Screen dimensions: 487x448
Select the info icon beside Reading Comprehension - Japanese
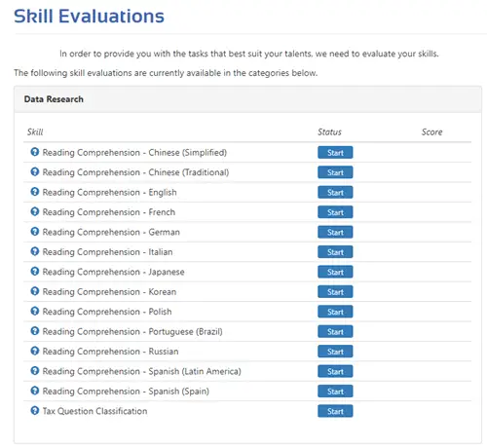tap(35, 271)
